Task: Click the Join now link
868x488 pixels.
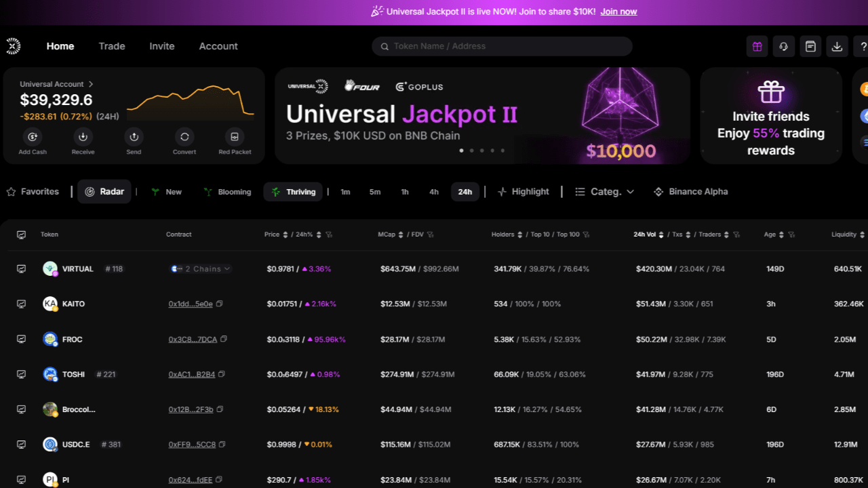Action: pos(618,12)
